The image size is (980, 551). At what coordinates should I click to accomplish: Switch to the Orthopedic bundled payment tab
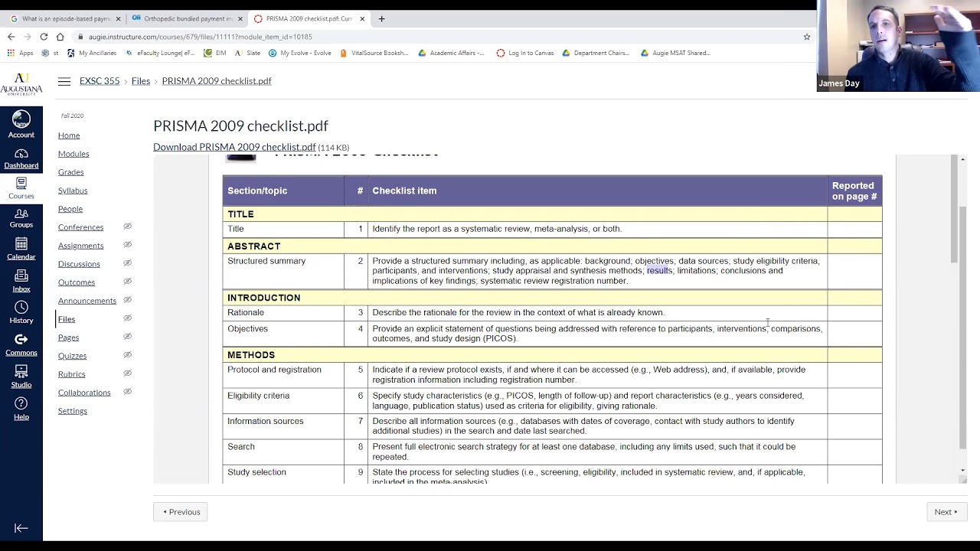(x=188, y=18)
